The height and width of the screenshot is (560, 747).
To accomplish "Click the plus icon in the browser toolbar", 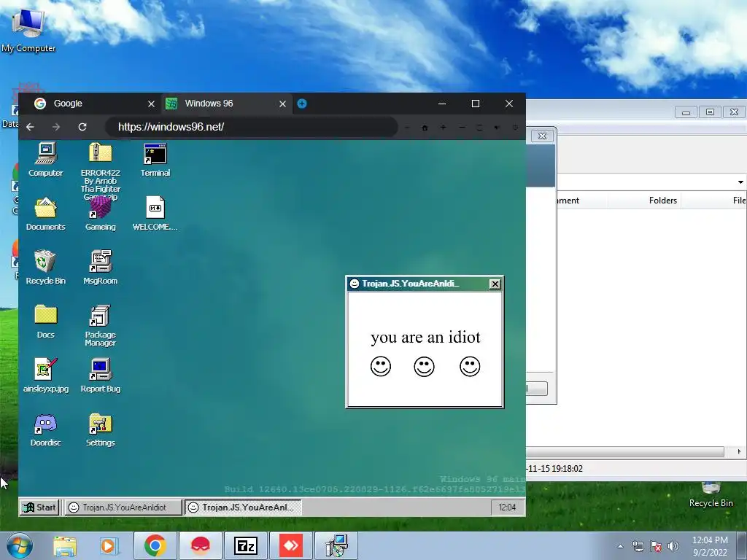I will (x=443, y=128).
